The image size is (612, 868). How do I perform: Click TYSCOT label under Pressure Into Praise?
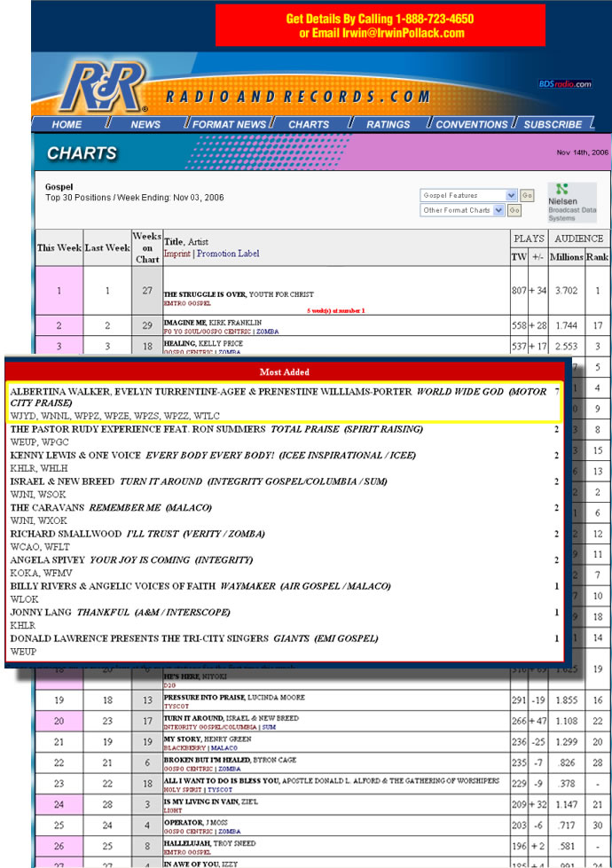pos(177,708)
